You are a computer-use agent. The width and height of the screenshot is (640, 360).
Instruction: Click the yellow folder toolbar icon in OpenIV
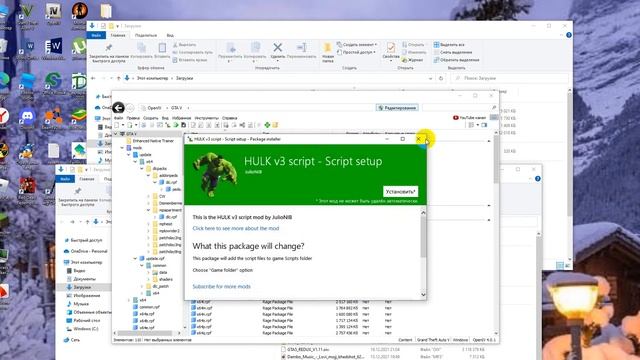[275, 125]
